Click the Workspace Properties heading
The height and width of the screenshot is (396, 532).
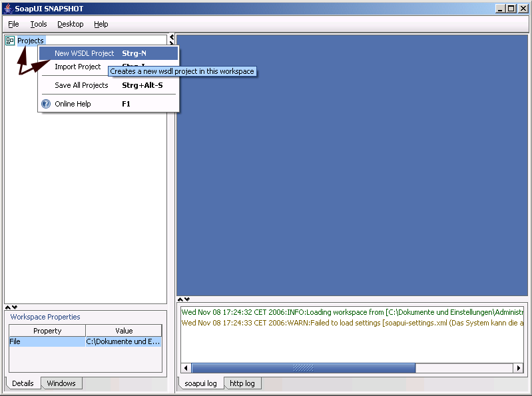point(45,317)
